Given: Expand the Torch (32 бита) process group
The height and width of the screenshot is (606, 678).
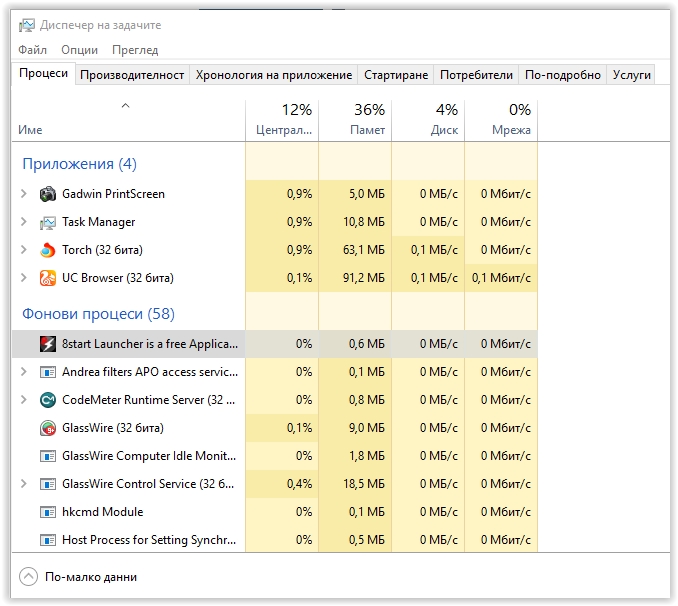Looking at the screenshot, I should (24, 250).
